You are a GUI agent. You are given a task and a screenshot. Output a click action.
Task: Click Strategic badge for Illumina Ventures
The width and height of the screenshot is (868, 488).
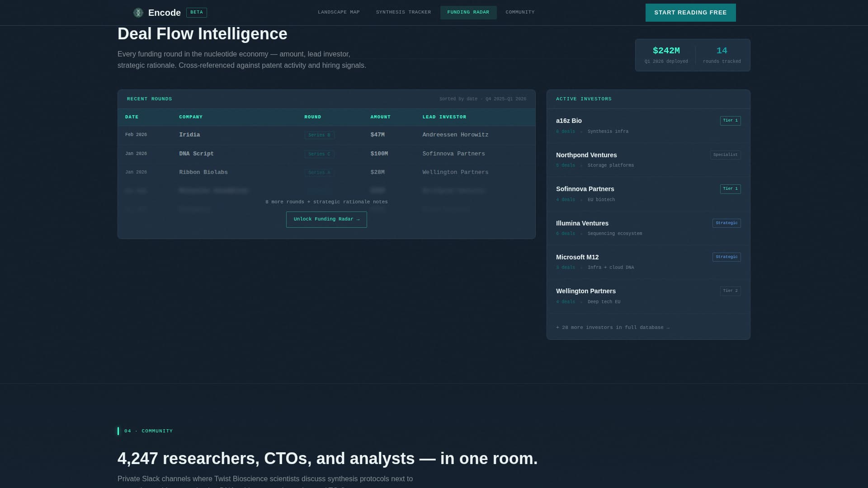pos(726,223)
